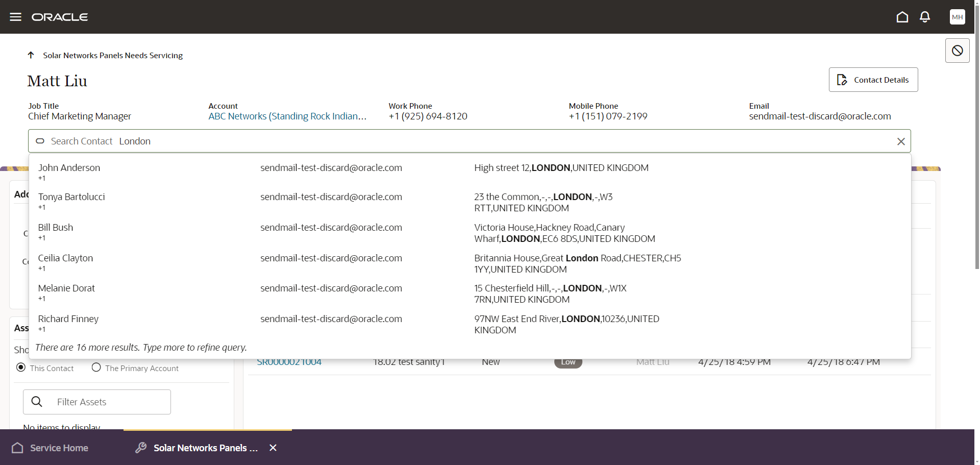Select Richard Finney from results
Viewport: 980px width, 465px height.
click(x=68, y=319)
